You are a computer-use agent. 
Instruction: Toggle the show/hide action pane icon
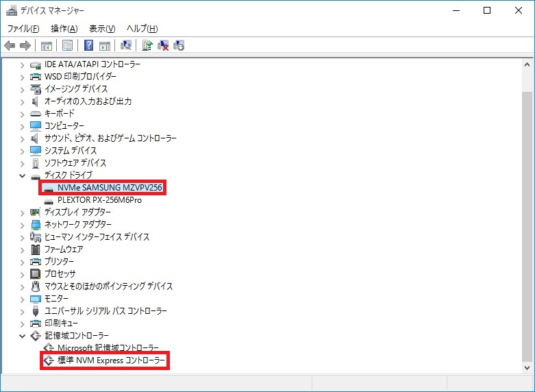pos(105,45)
